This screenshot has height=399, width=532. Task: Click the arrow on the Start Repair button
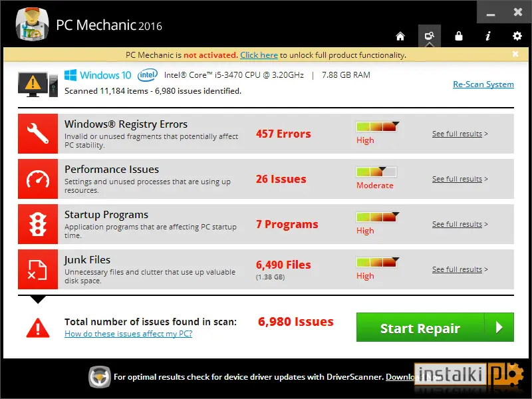click(499, 327)
